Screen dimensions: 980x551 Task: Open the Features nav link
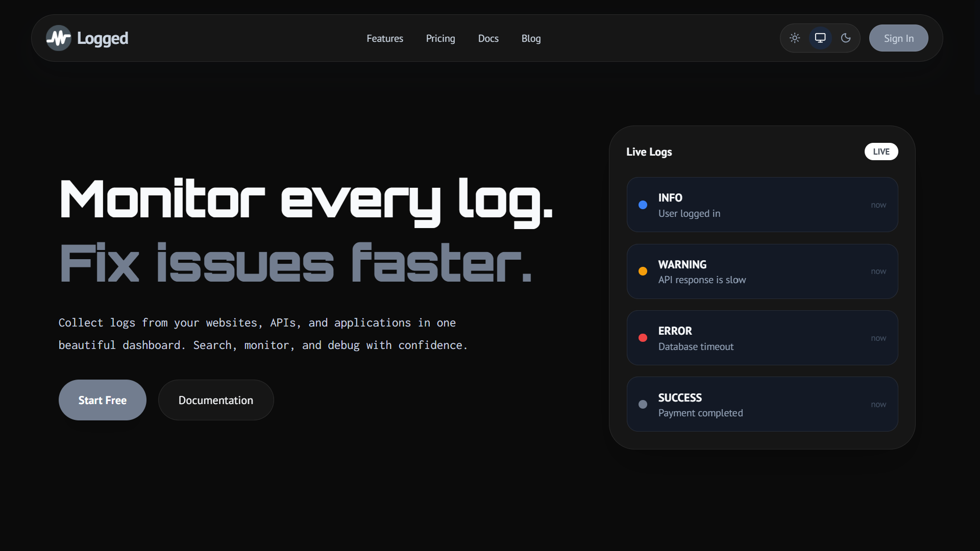point(385,38)
